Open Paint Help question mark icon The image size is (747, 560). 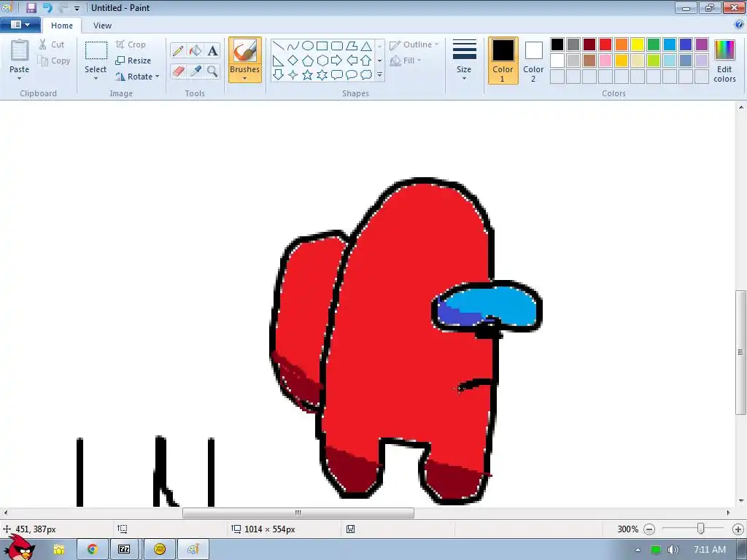point(739,25)
